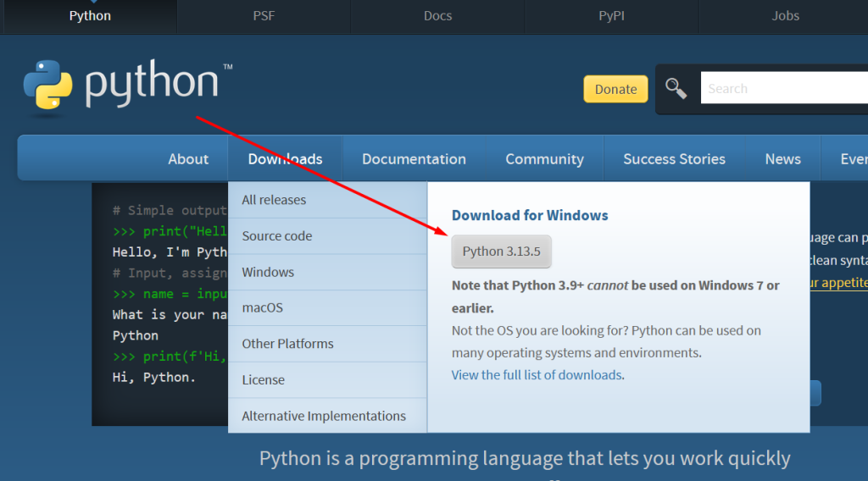The height and width of the screenshot is (481, 868).
Task: Click 'Not the OS you are looking for' text
Action: click(606, 341)
